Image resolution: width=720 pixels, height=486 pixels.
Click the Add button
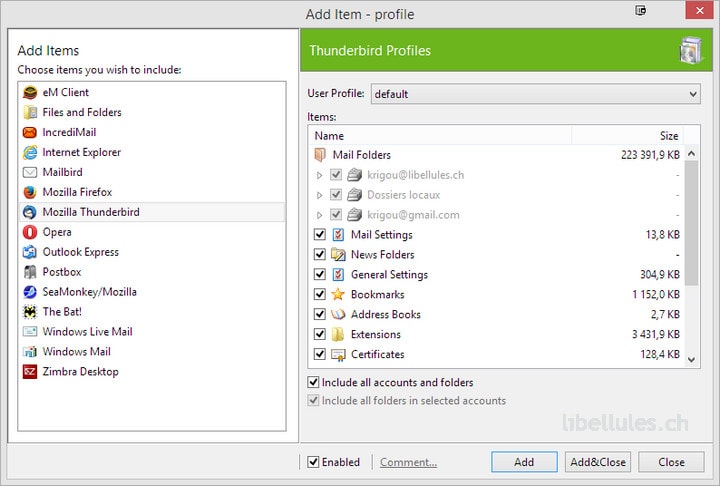point(524,462)
